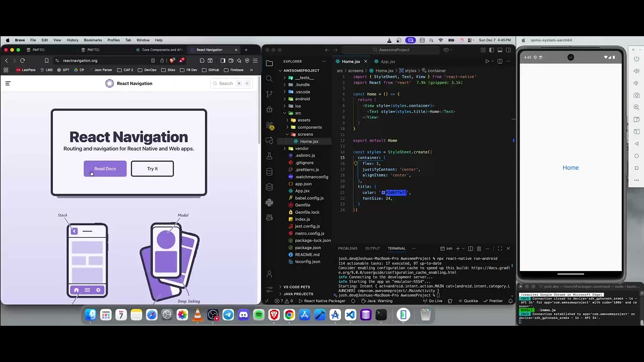Toggle the Brave sidebar panel button

tap(223, 60)
